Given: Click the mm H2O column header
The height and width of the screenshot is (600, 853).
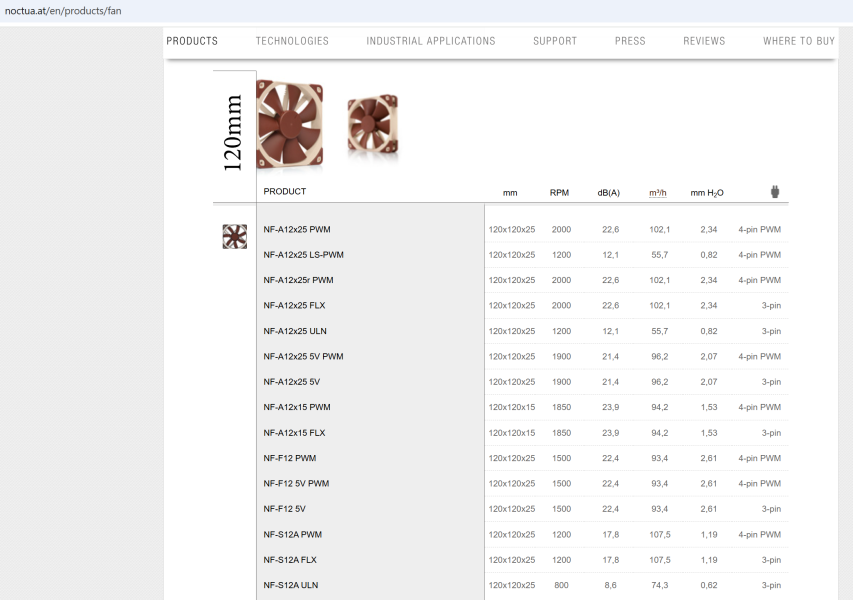Looking at the screenshot, I should pyautogui.click(x=707, y=193).
